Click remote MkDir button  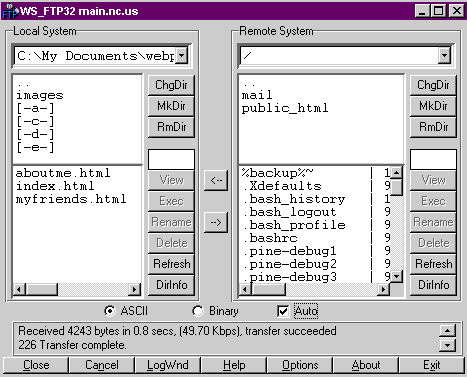(x=433, y=106)
